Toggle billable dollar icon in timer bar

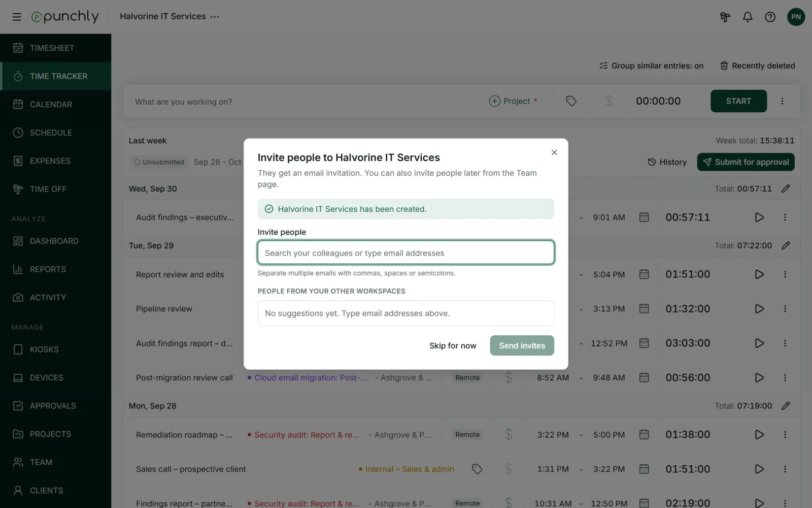(609, 101)
